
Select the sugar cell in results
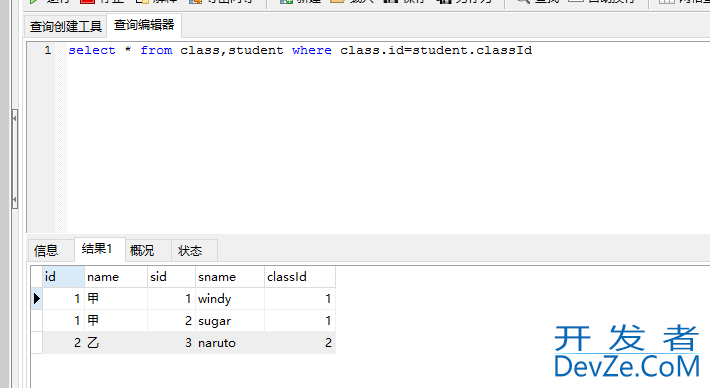230,321
